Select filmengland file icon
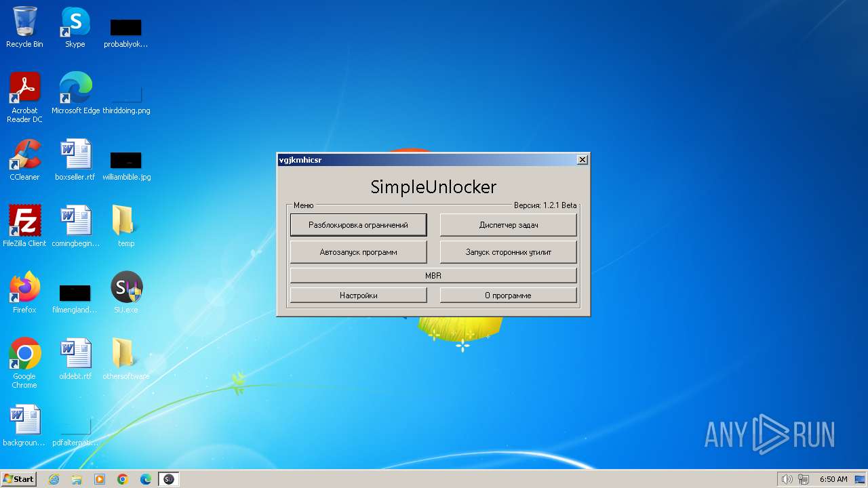Screen dimensions: 868x488 click(75, 298)
